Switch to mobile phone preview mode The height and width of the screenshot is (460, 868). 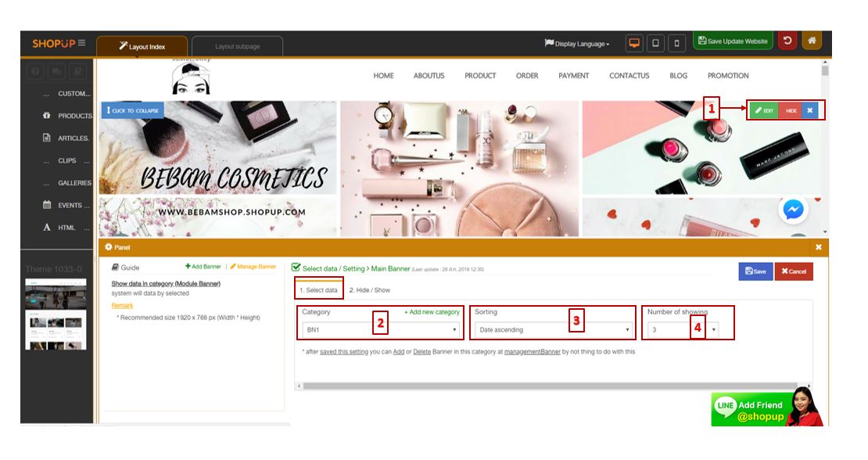[676, 42]
